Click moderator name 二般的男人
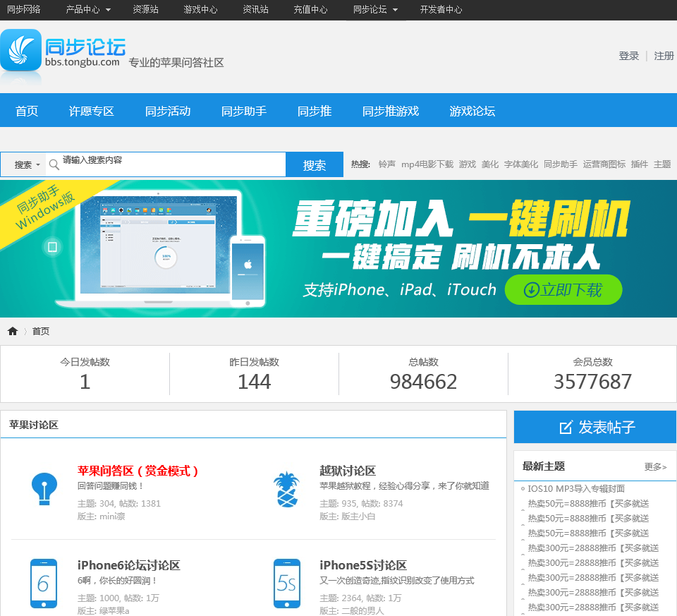Screen dimensions: 677x616 tap(362, 611)
